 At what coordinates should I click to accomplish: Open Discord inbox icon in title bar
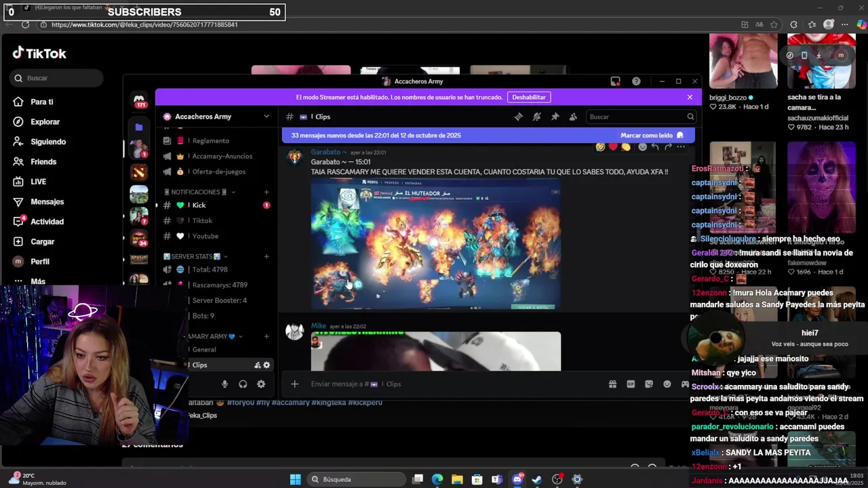(615, 81)
